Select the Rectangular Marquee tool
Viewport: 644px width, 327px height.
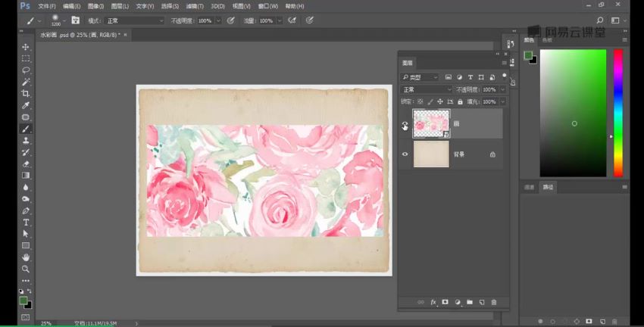coord(26,59)
